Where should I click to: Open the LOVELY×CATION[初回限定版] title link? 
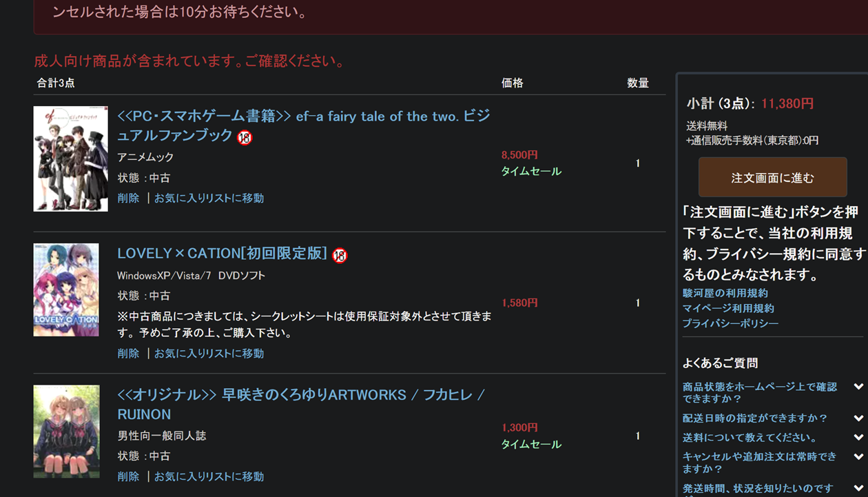coord(222,254)
